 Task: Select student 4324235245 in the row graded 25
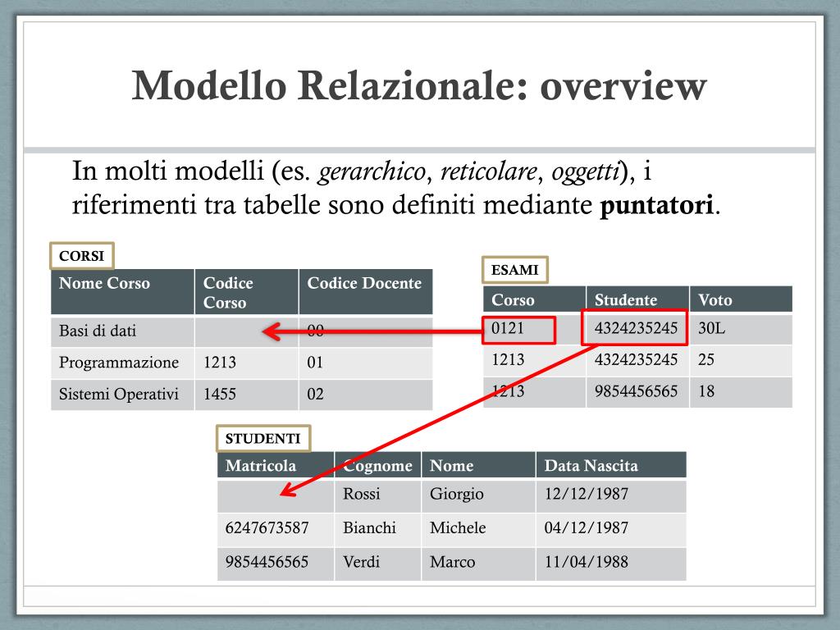point(636,359)
